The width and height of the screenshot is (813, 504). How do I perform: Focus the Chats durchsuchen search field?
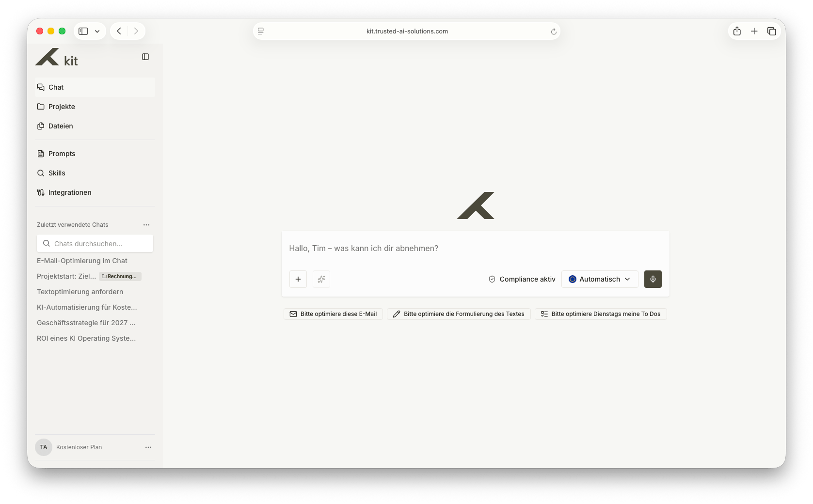[x=95, y=243]
